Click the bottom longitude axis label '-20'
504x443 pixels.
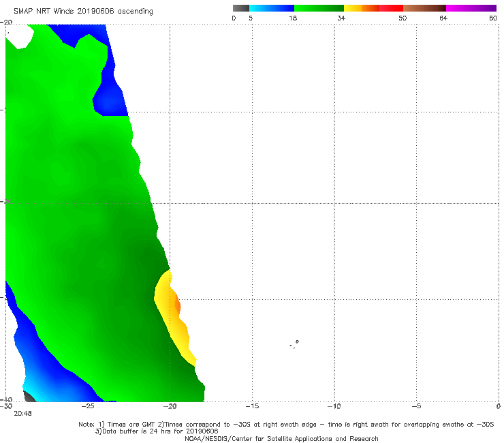tap(170, 406)
